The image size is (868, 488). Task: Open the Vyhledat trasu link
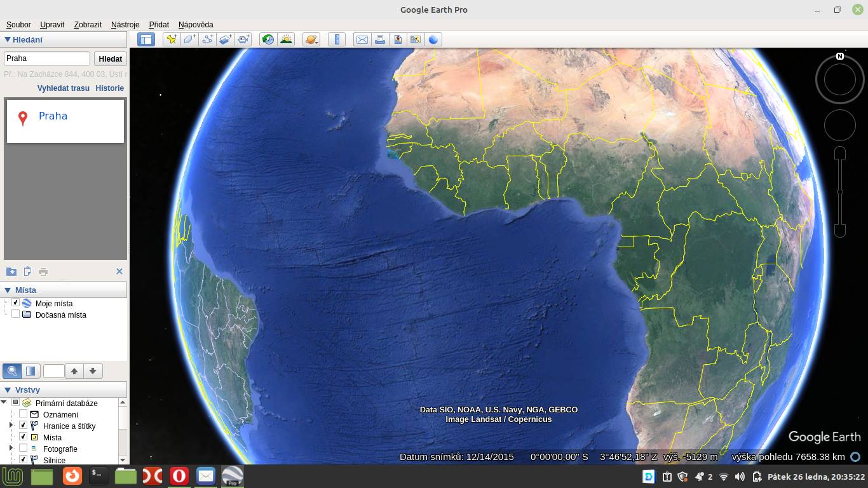[x=64, y=88]
